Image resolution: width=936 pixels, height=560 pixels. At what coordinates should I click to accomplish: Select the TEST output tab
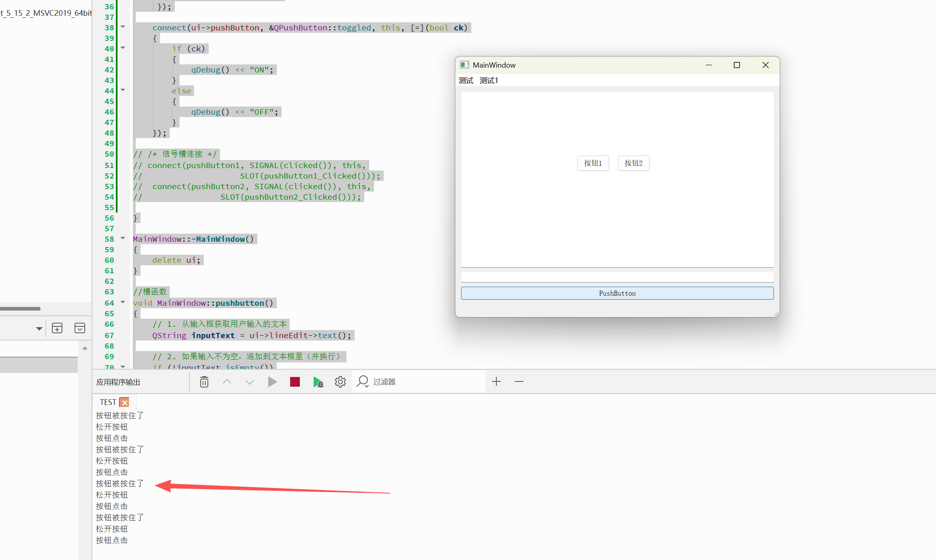[x=108, y=402]
